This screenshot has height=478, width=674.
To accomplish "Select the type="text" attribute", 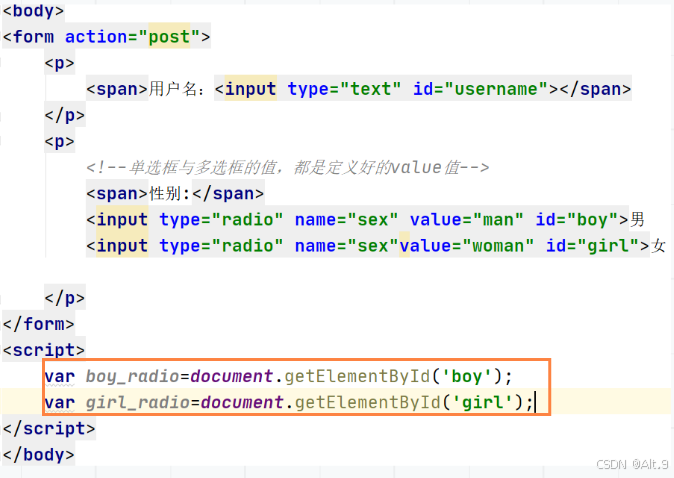I will 344,89.
